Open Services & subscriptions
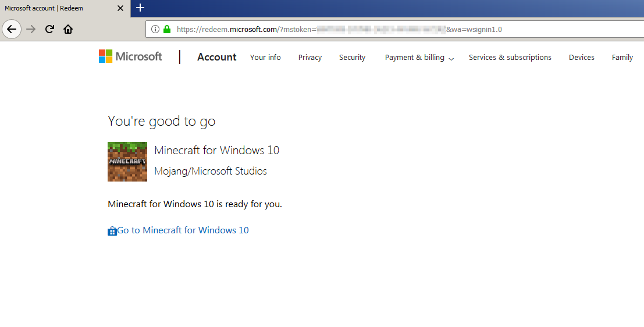The width and height of the screenshot is (644, 327). click(510, 58)
